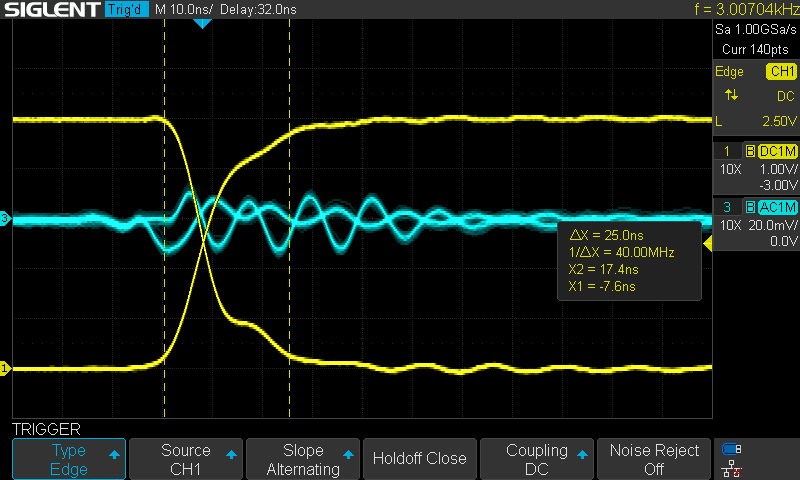Click the channel 1 ground marker
Image resolution: width=800 pixels, height=480 pixels.
[x=5, y=369]
